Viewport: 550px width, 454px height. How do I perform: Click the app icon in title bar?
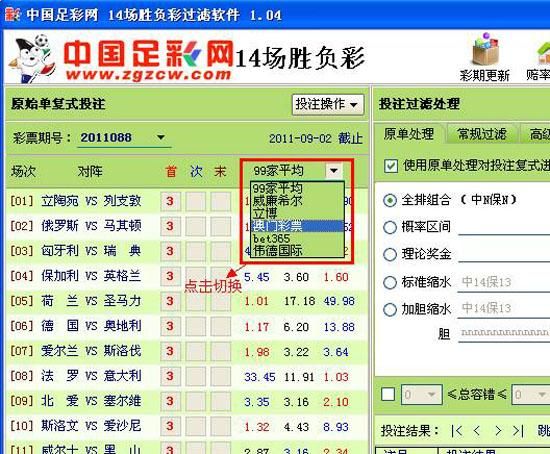(13, 14)
